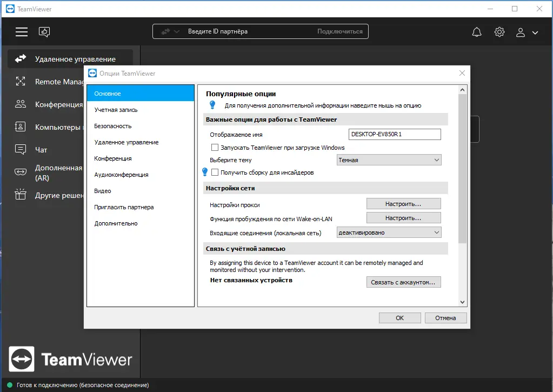The width and height of the screenshot is (553, 392).
Task: Open the incoming LAN connections dropdown
Action: point(389,231)
